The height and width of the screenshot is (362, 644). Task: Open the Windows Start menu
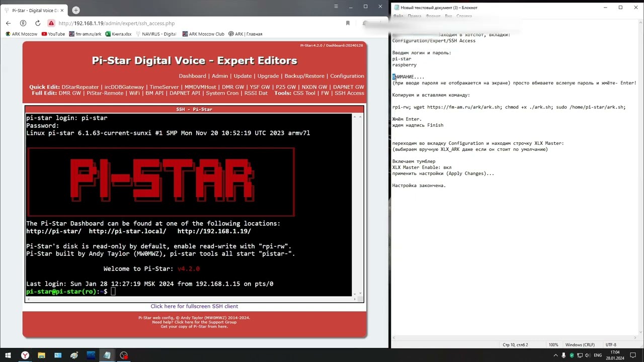(8, 355)
